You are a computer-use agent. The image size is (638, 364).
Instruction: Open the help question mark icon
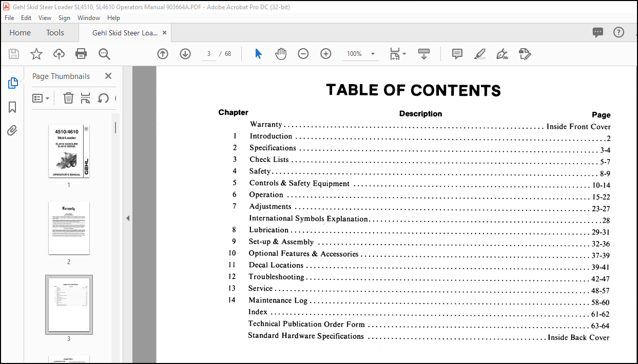click(x=619, y=32)
